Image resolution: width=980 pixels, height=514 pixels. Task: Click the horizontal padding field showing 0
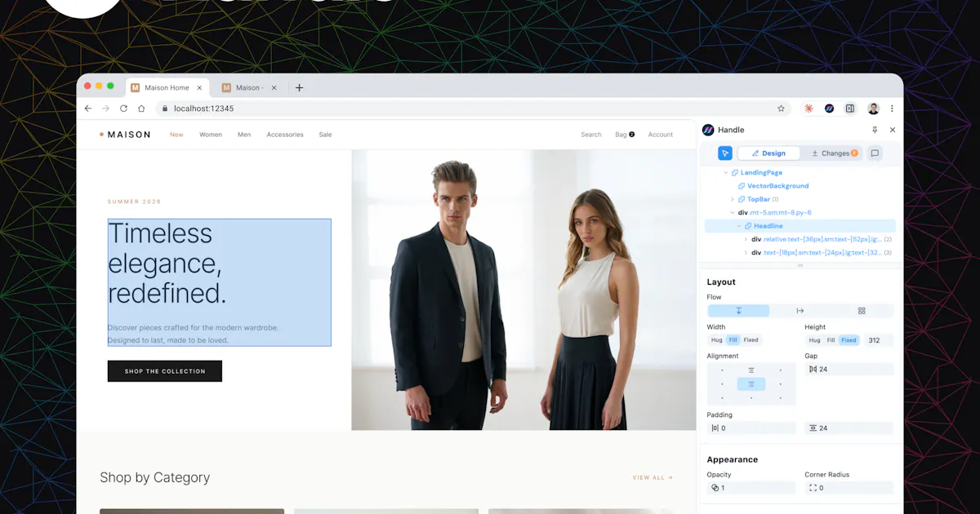[751, 428]
